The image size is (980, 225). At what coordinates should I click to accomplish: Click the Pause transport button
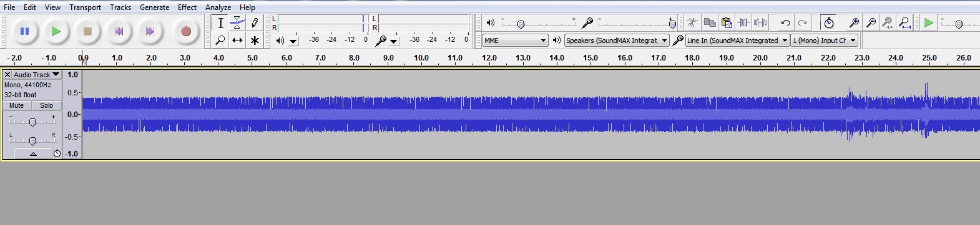click(x=25, y=31)
